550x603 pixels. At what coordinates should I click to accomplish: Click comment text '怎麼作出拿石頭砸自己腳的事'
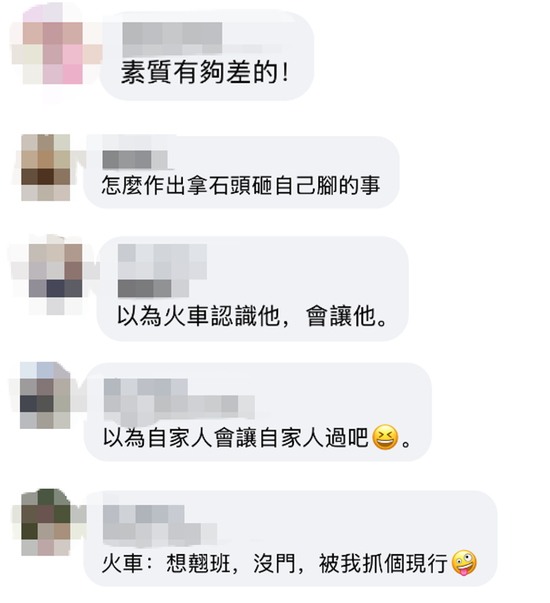coord(241,185)
